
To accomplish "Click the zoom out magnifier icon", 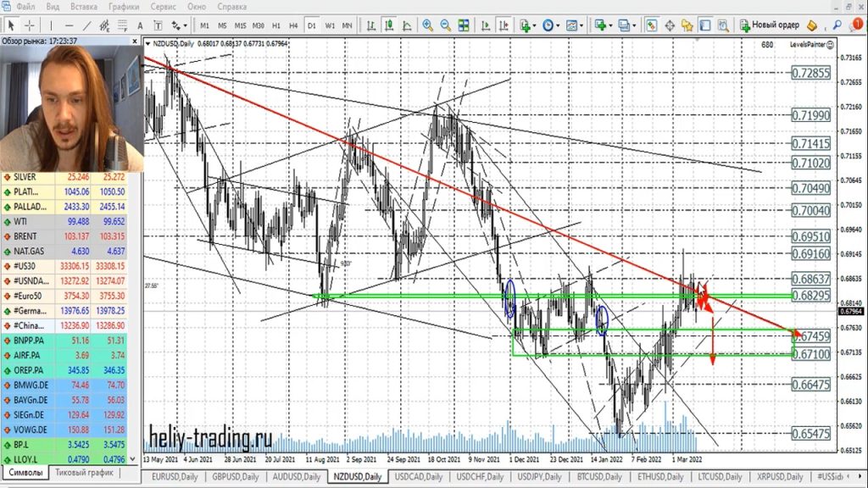I will coord(447,25).
